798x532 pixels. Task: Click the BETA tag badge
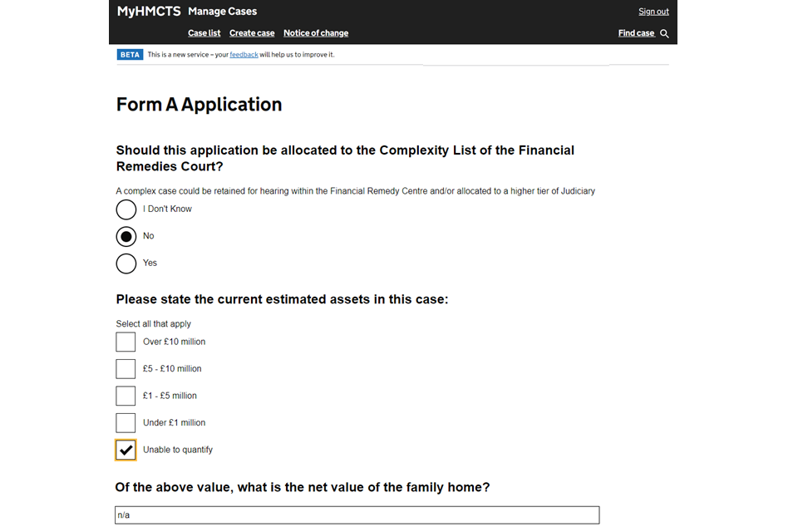[x=130, y=55]
